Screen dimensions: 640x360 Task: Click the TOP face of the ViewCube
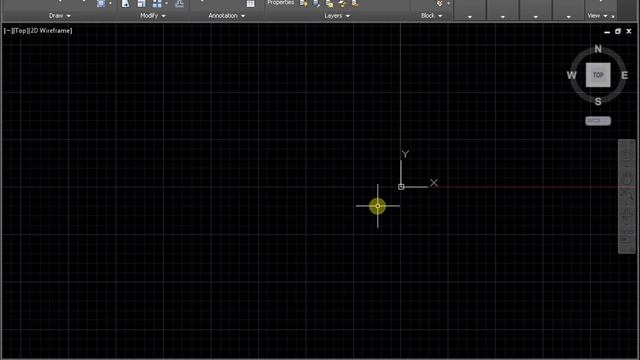point(598,75)
